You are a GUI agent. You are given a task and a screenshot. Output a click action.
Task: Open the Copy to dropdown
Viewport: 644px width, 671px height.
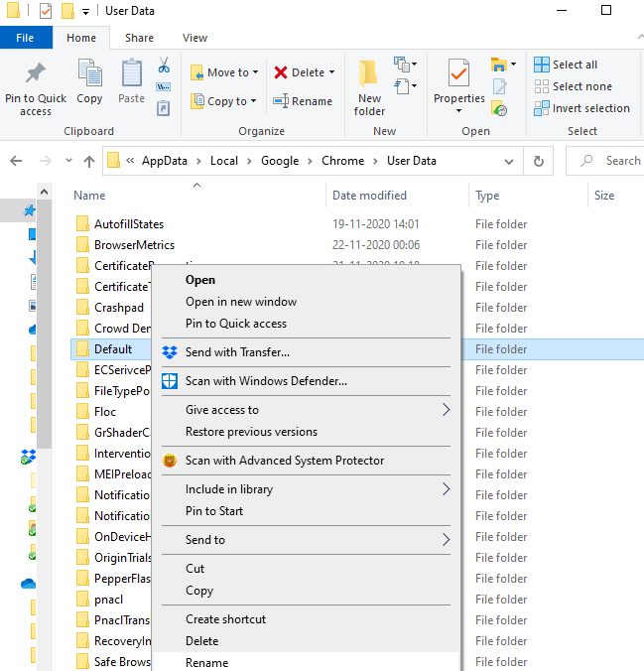[x=223, y=101]
